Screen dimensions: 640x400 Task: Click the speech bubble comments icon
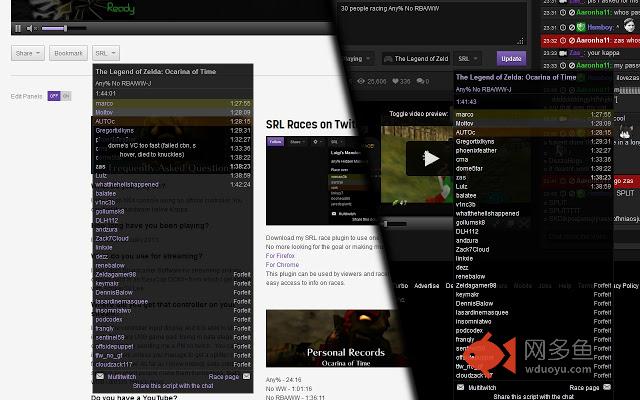pos(420,81)
